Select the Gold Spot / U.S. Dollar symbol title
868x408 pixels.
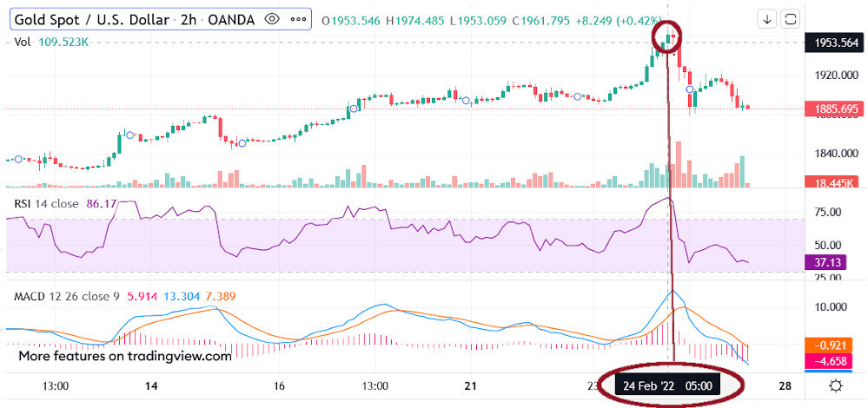point(91,20)
